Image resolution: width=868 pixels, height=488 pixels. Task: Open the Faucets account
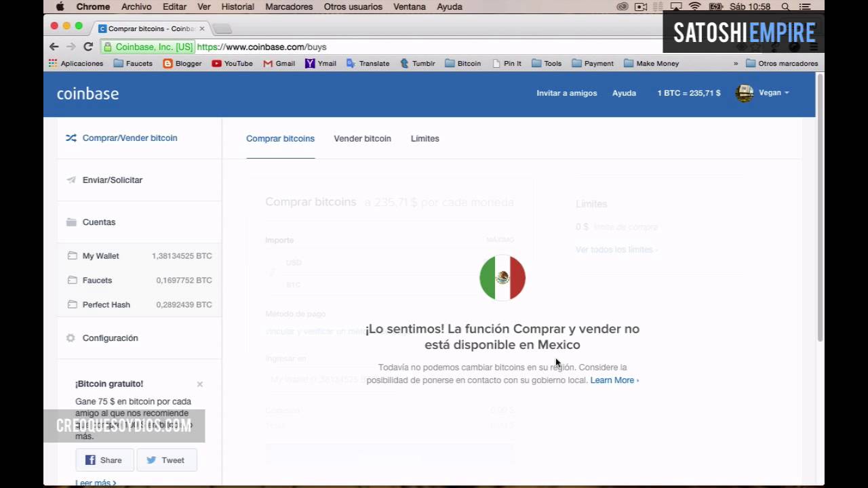pos(140,281)
